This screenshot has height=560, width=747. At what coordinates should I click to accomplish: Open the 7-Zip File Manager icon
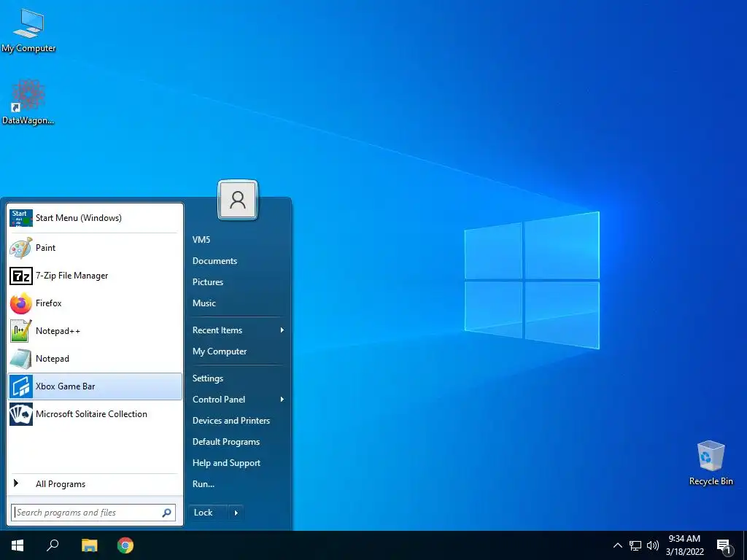click(21, 276)
